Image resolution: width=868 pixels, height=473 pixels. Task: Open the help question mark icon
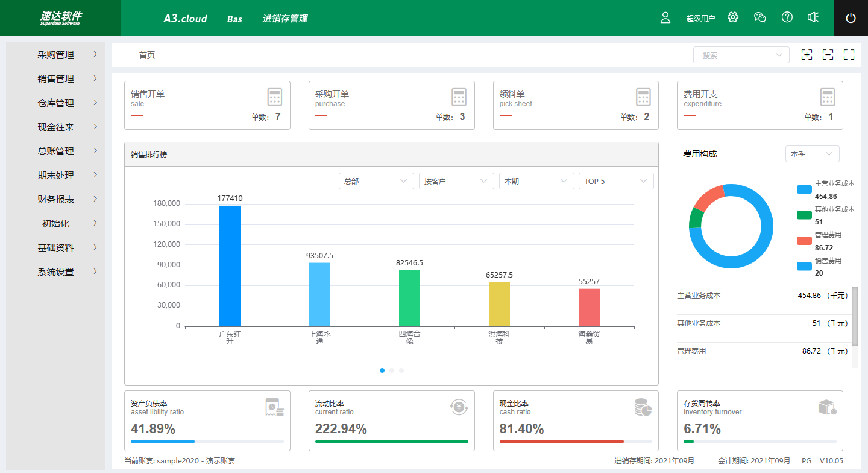pos(787,17)
